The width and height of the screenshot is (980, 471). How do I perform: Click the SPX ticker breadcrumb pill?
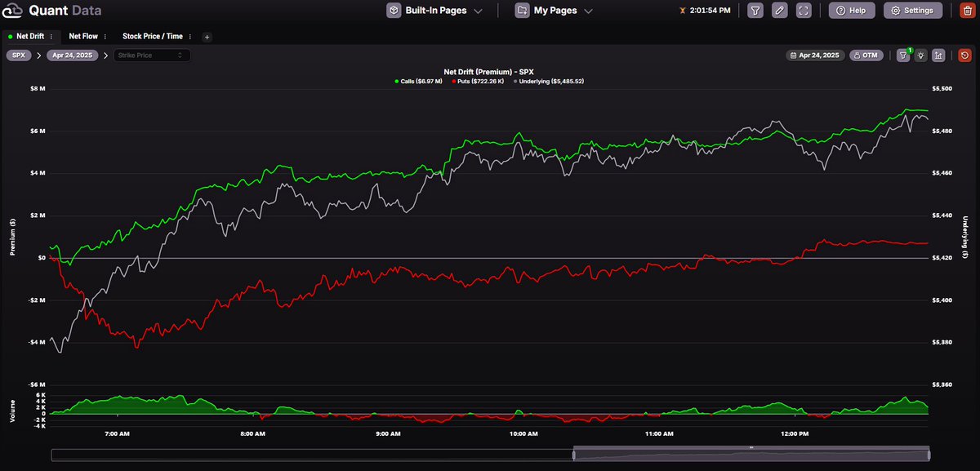[x=19, y=56]
